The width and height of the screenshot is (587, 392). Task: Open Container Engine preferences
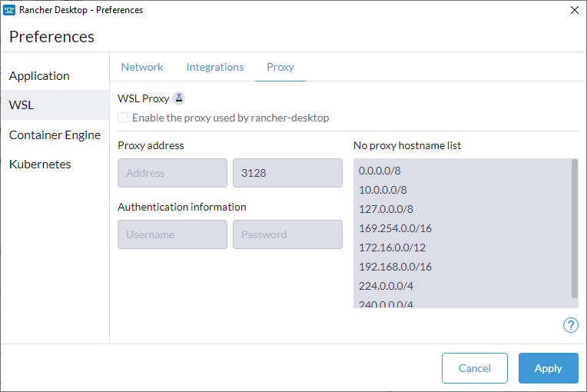(x=55, y=135)
